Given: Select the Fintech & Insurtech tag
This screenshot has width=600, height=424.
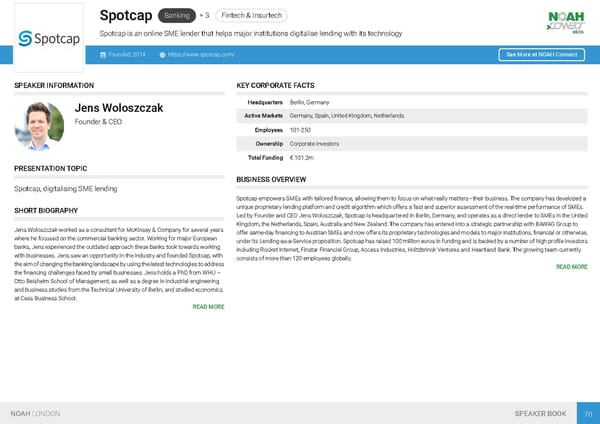Looking at the screenshot, I should pyautogui.click(x=251, y=16).
